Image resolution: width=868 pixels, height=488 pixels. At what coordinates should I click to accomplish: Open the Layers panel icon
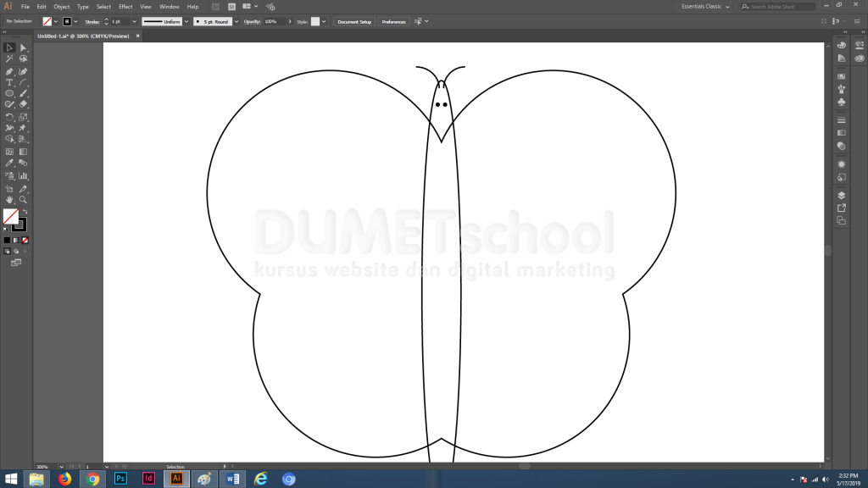(x=842, y=196)
